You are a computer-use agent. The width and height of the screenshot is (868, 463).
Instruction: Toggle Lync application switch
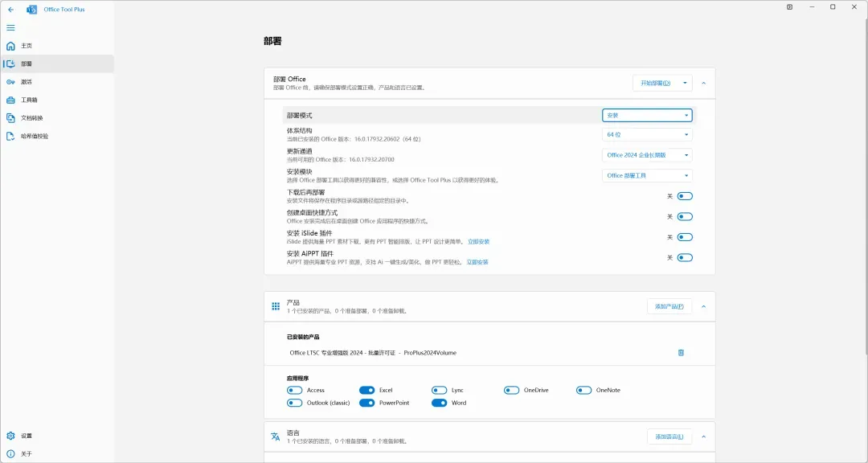(x=439, y=391)
